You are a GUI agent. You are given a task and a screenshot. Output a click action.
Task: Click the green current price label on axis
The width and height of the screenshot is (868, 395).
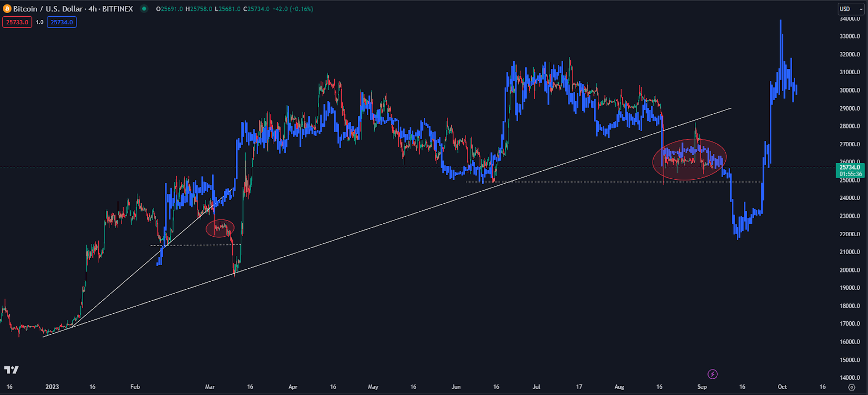click(x=850, y=170)
